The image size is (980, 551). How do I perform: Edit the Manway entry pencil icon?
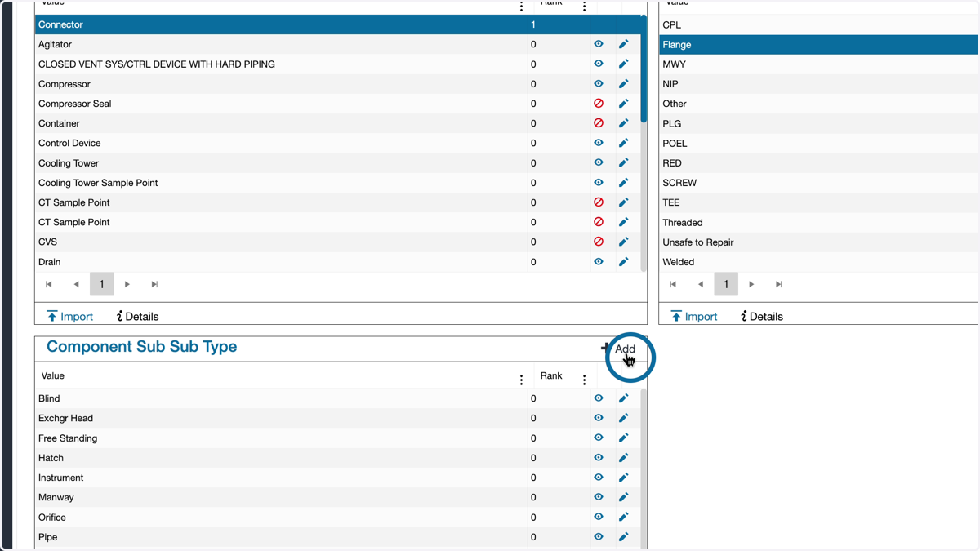point(623,497)
